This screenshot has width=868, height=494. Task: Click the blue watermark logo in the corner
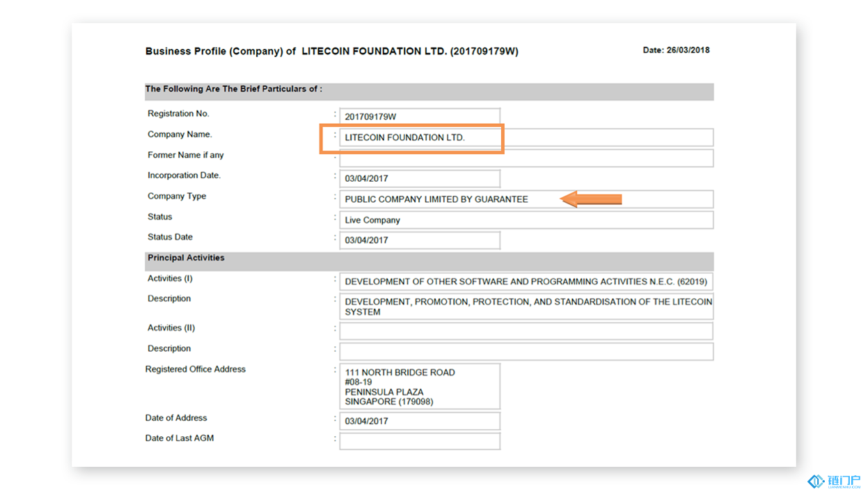pos(834,481)
